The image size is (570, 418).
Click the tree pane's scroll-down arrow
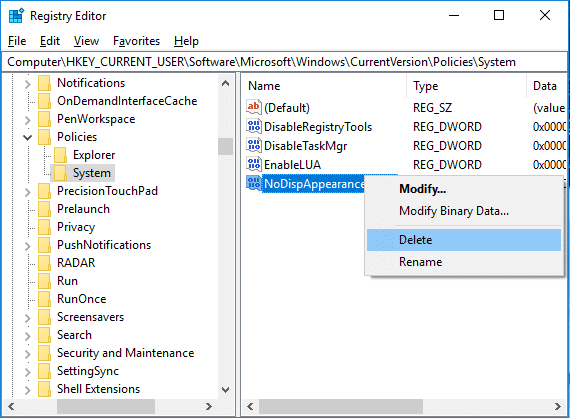(225, 390)
